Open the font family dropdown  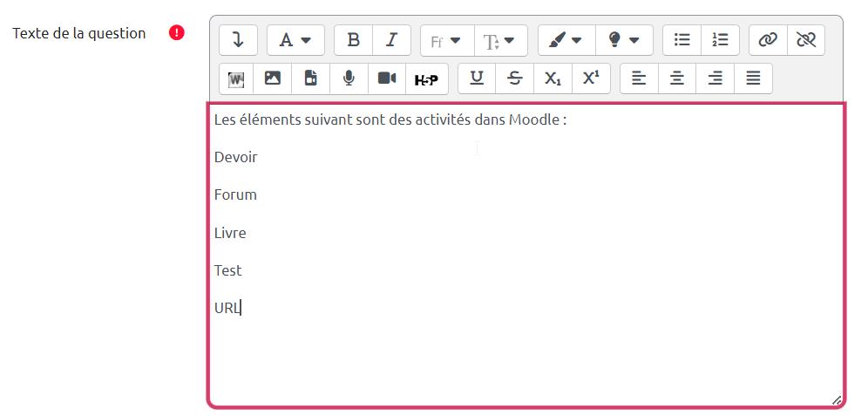[x=446, y=40]
